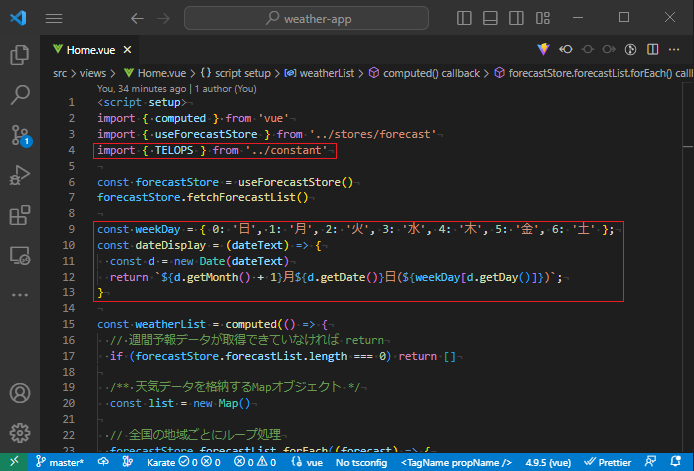The image size is (694, 471).
Task: Click the useForecastStore import on line 3
Action: click(206, 134)
